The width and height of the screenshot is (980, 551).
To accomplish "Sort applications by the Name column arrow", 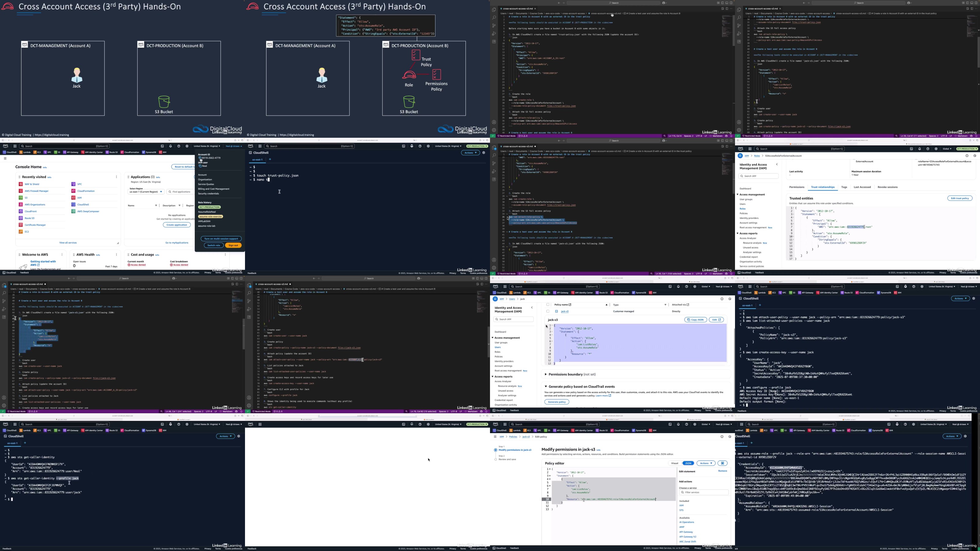I will 156,206.
